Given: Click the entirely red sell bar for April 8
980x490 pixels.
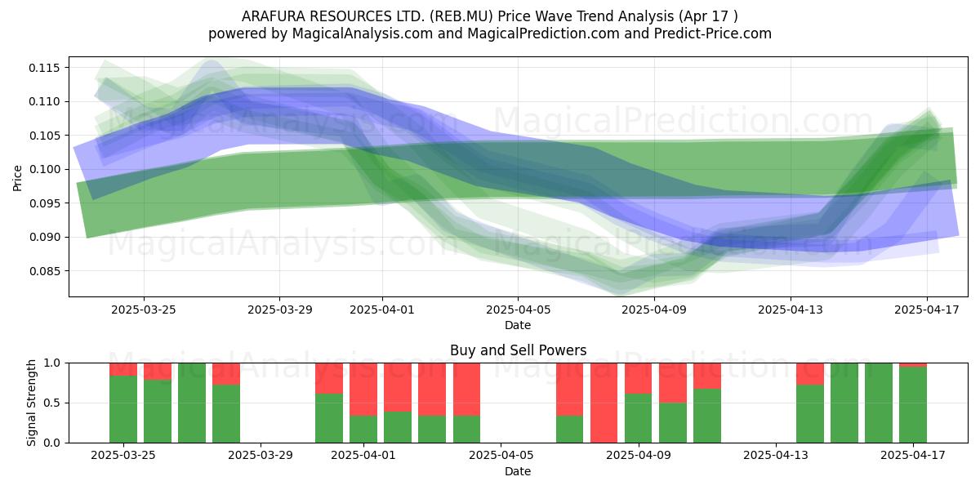Looking at the screenshot, I should (604, 403).
